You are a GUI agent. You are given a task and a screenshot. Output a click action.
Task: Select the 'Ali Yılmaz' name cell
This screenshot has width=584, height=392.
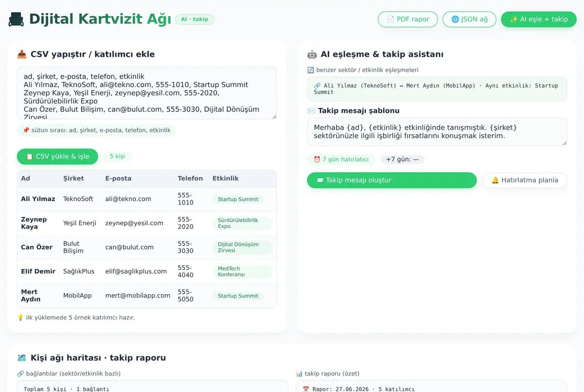[38, 199]
